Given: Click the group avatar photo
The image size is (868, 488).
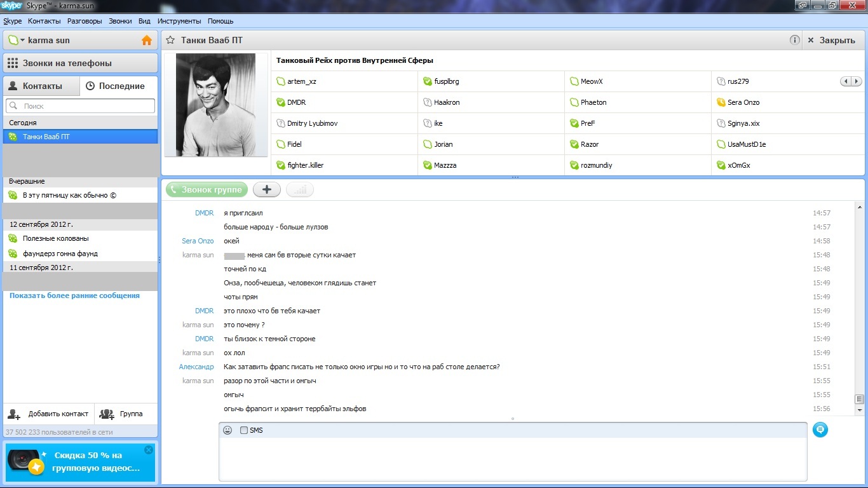Looking at the screenshot, I should click(215, 104).
